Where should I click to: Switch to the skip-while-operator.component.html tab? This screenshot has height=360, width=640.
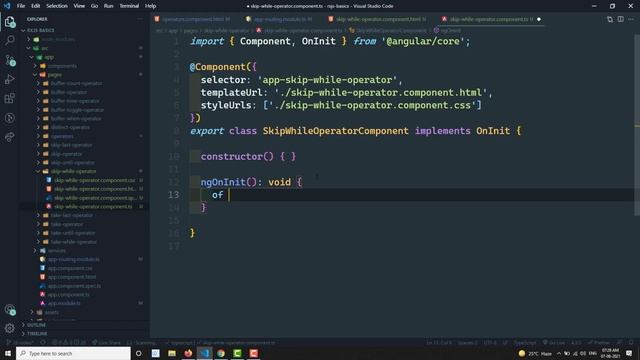(x=378, y=19)
